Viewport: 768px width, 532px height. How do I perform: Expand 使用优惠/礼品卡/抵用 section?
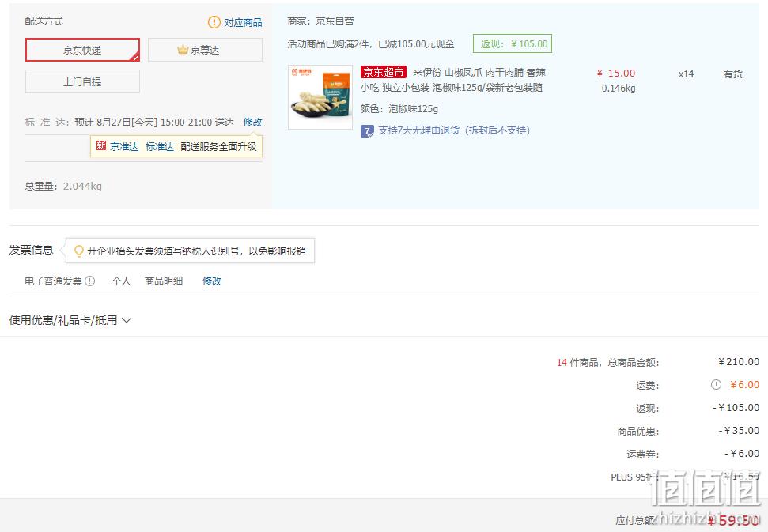pos(70,320)
